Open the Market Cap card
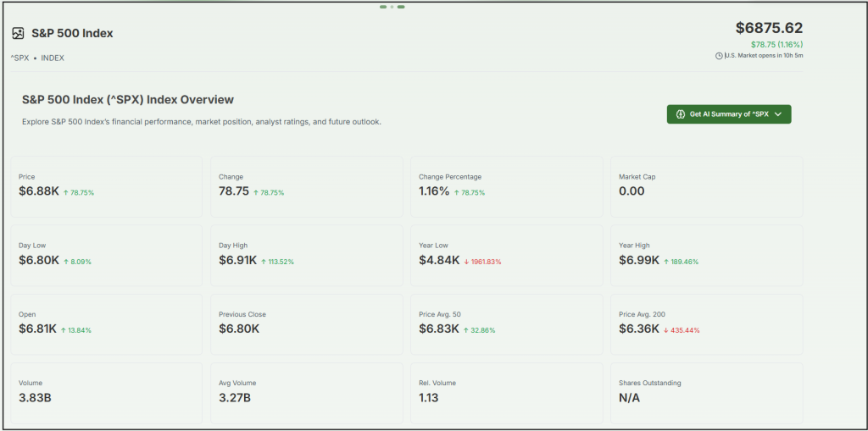 [x=706, y=185]
